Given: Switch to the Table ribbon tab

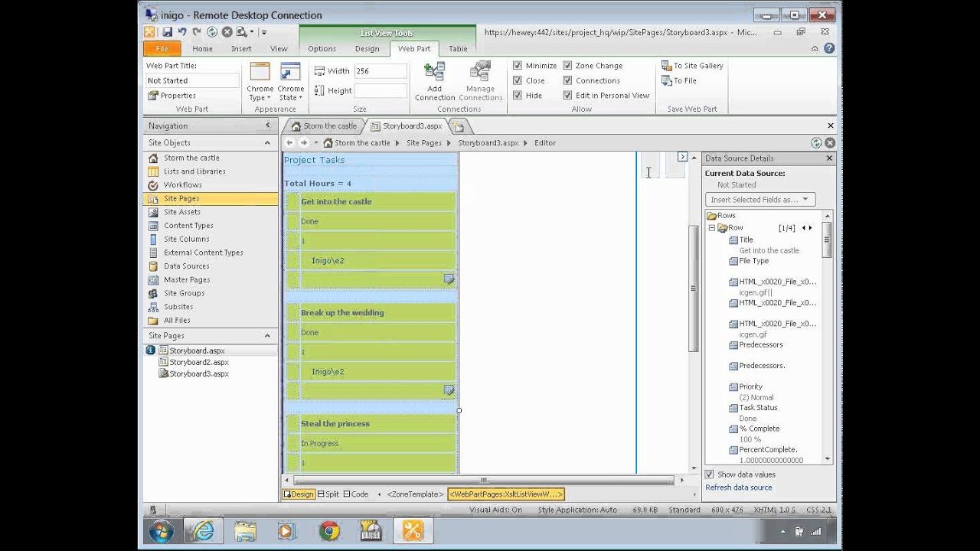Looking at the screenshot, I should (x=458, y=48).
